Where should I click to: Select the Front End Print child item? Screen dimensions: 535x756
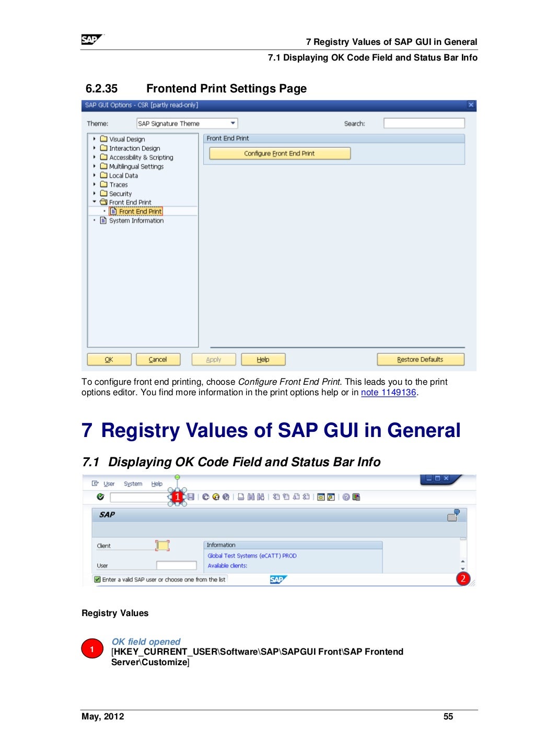point(136,211)
